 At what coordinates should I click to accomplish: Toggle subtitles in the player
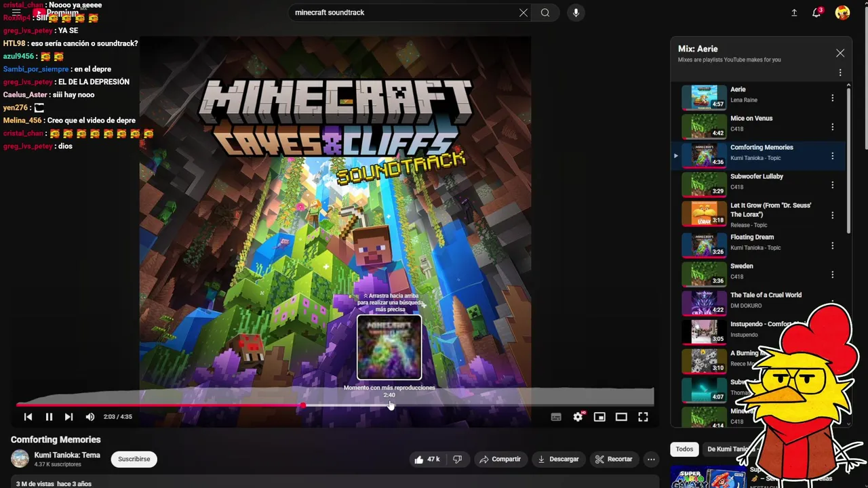(556, 417)
